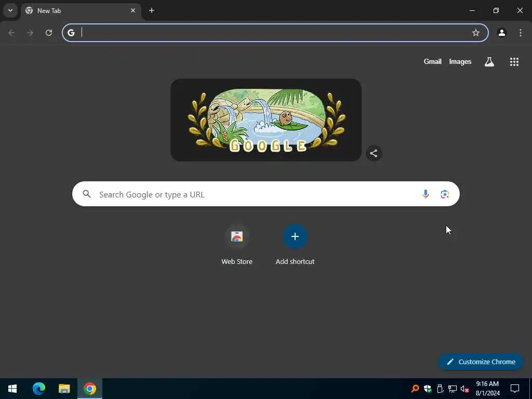Open the Images link
This screenshot has width=532, height=399.
pos(460,61)
